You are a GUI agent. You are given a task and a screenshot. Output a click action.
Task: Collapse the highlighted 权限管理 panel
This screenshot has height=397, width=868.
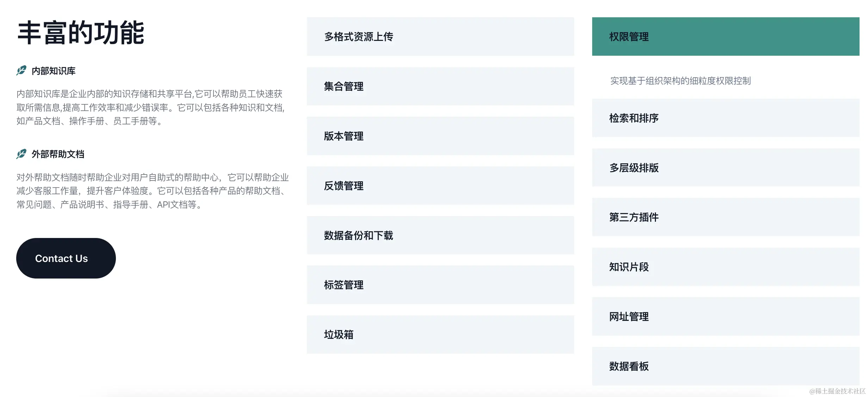tap(725, 37)
